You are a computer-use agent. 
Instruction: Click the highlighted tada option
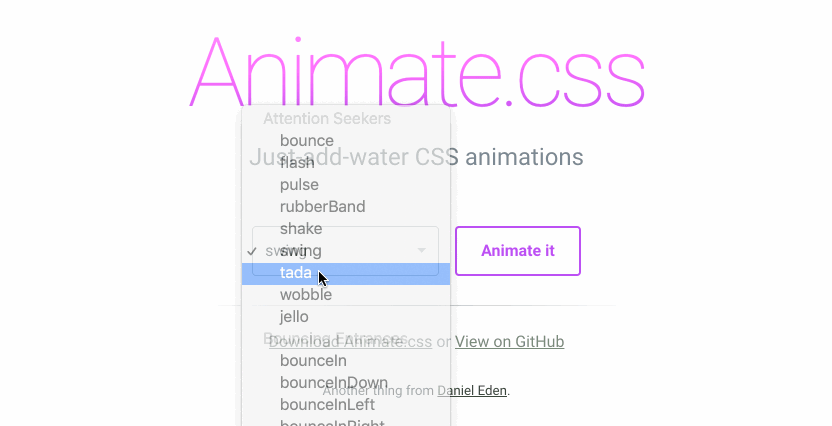[296, 273]
